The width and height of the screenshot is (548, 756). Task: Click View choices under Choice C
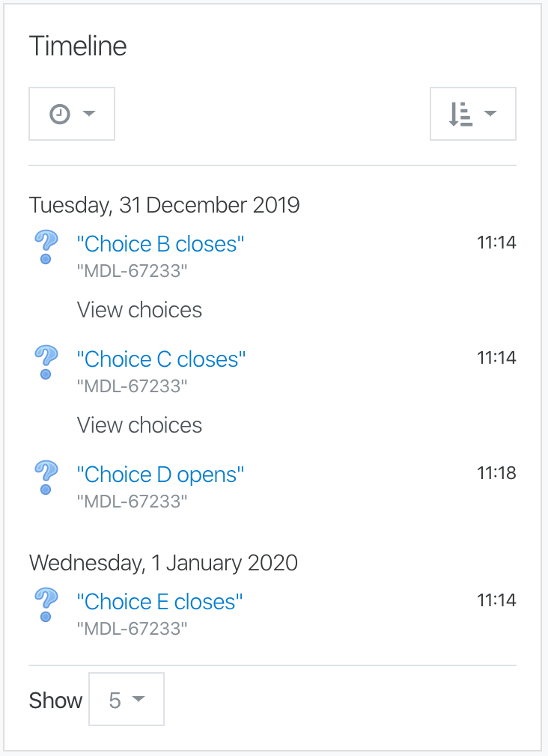pyautogui.click(x=139, y=425)
